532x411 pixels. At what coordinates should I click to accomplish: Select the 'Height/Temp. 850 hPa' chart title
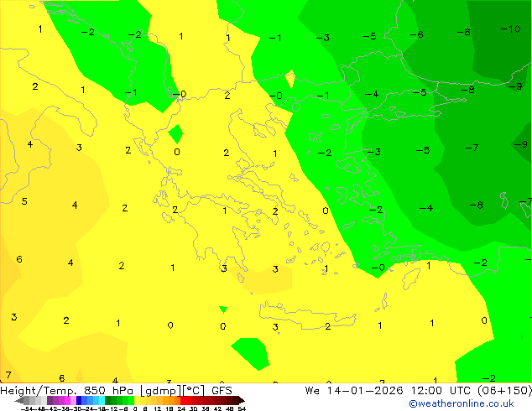point(66,391)
